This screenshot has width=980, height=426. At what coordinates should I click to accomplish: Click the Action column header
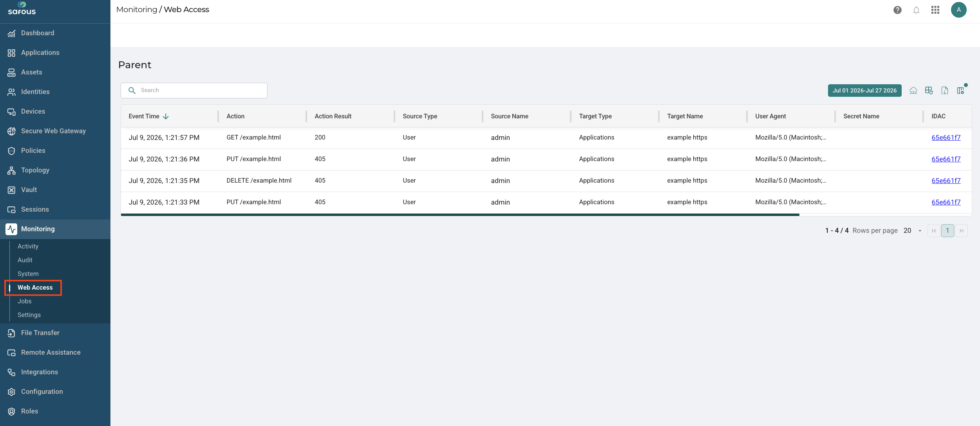click(x=235, y=116)
